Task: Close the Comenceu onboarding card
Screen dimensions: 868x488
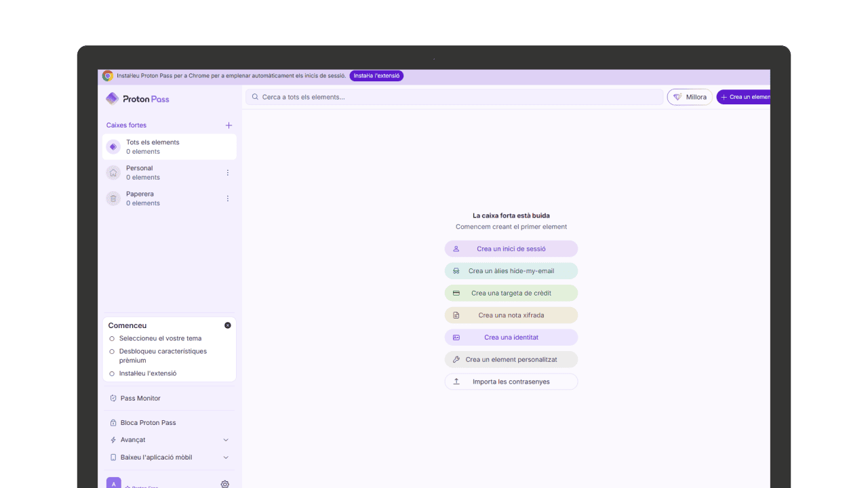Action: (x=228, y=325)
